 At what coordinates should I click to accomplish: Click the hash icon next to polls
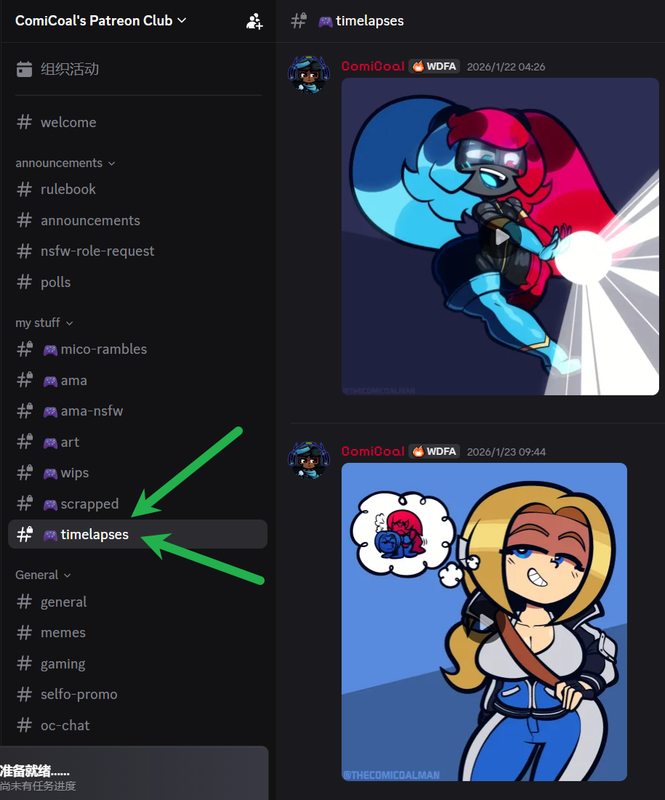coord(24,282)
